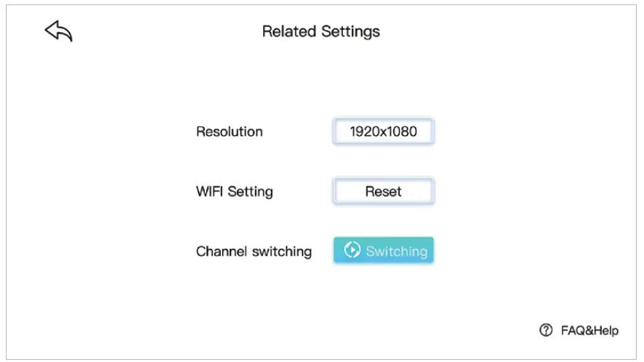Screen dimensions: 644x362
Task: Click the Related Settings page title
Action: click(x=321, y=31)
